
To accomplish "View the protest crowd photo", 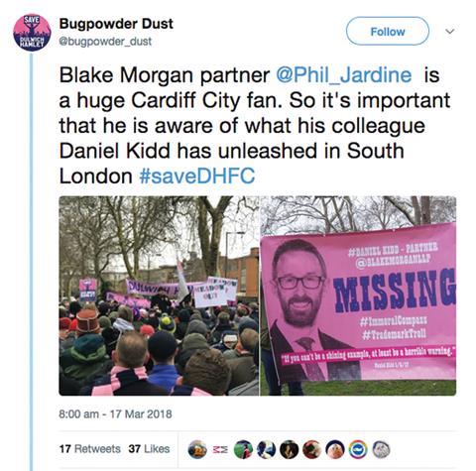I will [159, 295].
